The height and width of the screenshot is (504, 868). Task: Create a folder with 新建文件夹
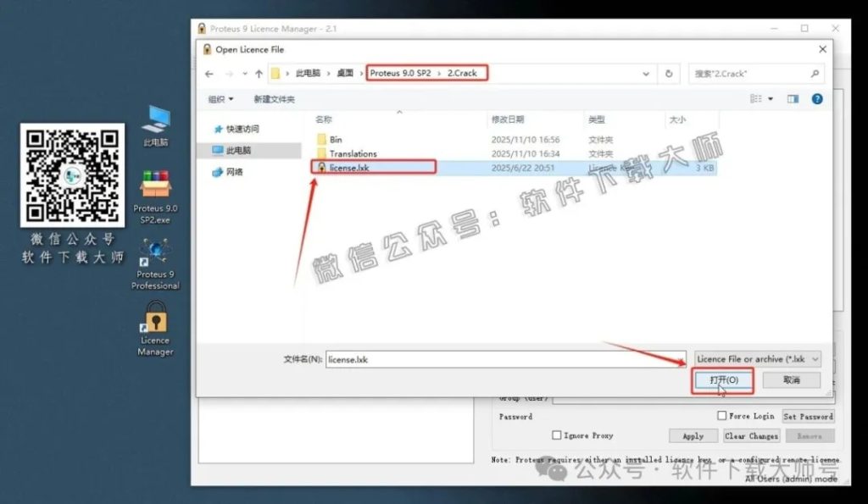click(276, 100)
